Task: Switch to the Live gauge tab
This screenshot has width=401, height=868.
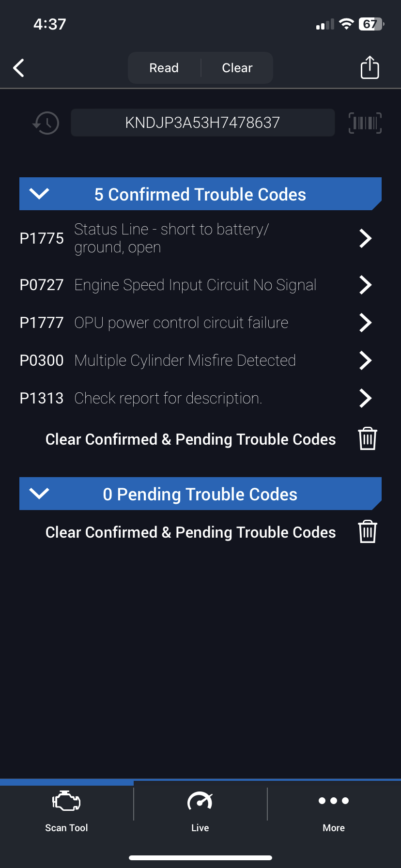Action: [200, 809]
